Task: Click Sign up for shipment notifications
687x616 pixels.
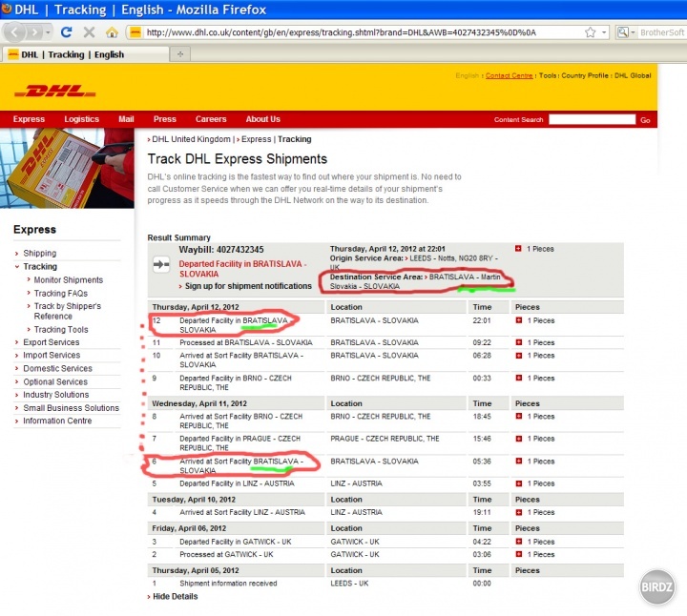Action: [x=248, y=286]
